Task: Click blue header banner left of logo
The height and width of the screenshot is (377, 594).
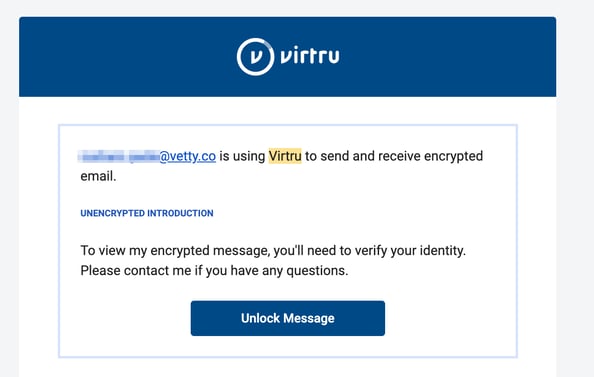Action: (x=127, y=56)
